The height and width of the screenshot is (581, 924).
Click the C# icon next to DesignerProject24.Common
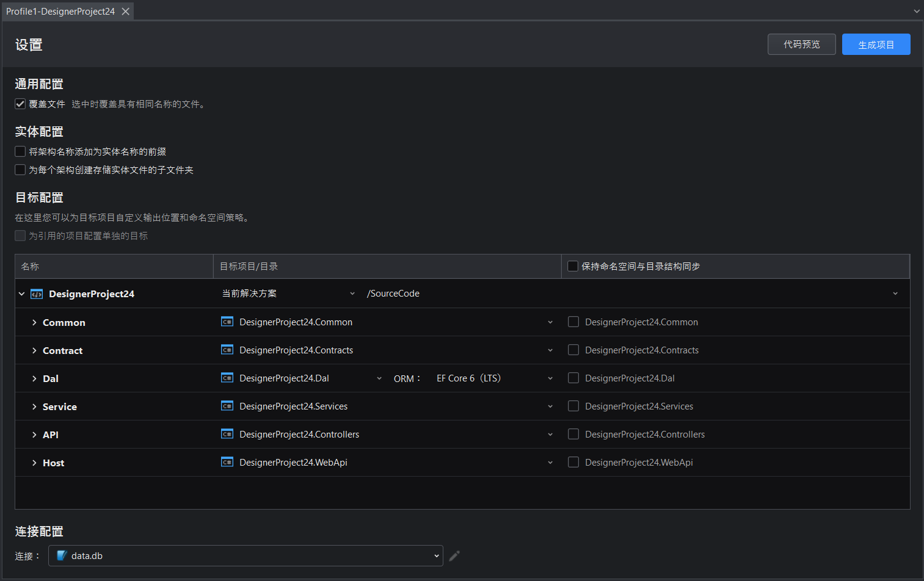pos(227,322)
